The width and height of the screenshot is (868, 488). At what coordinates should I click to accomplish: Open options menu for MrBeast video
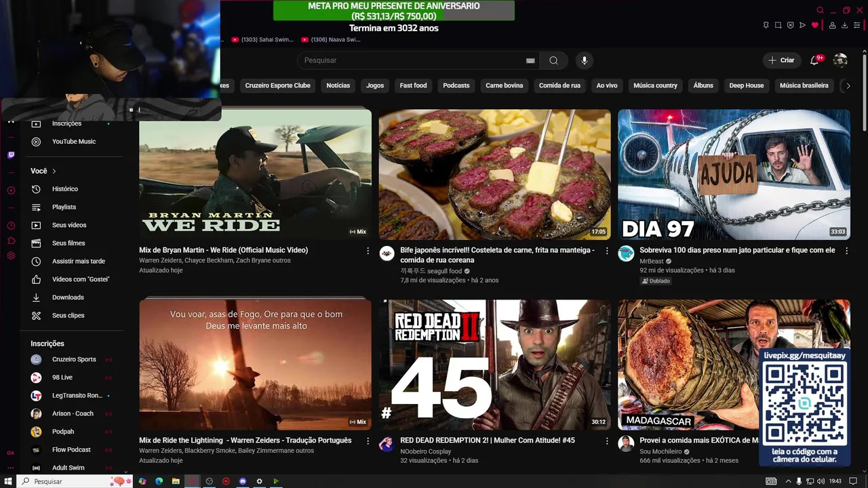click(x=846, y=251)
